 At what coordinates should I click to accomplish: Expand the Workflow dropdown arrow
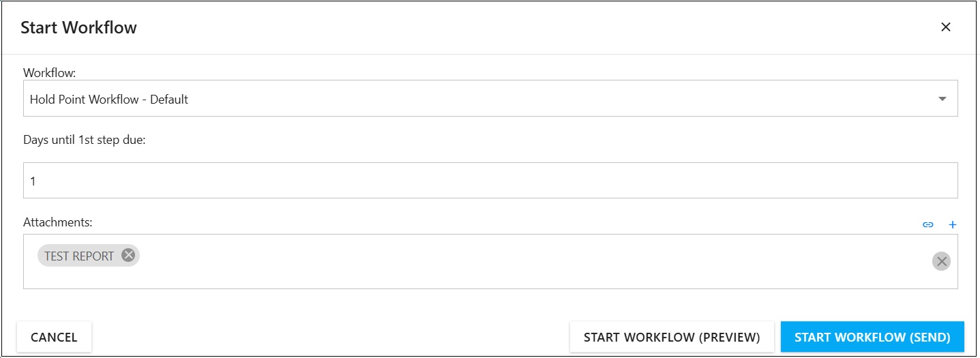942,99
